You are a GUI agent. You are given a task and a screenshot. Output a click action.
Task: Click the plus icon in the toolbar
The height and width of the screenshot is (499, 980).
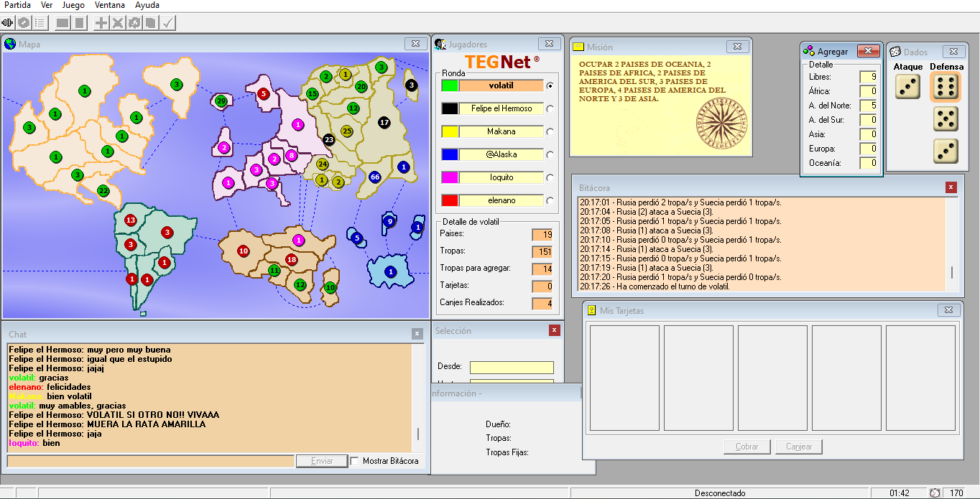click(101, 23)
